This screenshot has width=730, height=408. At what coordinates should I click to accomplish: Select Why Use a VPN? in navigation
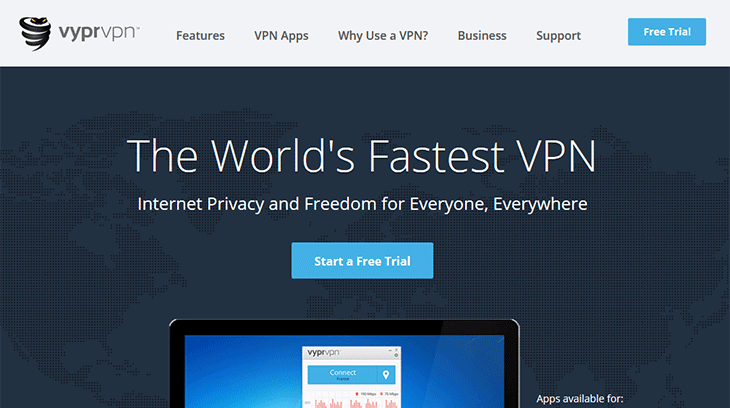(383, 35)
